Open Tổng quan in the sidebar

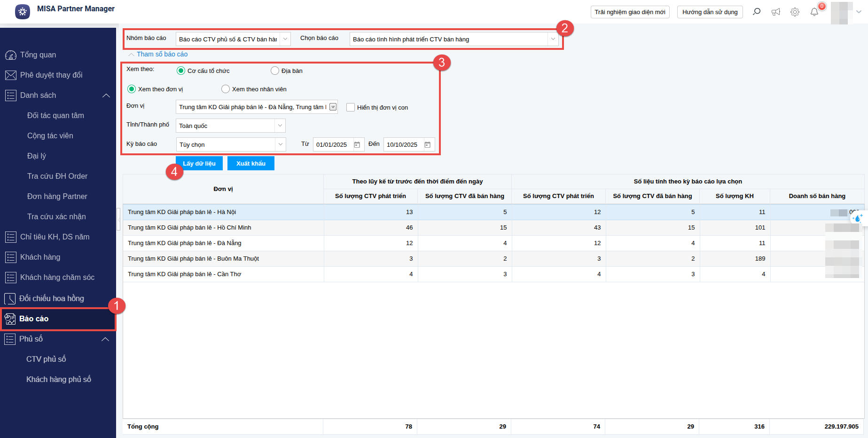(x=38, y=55)
